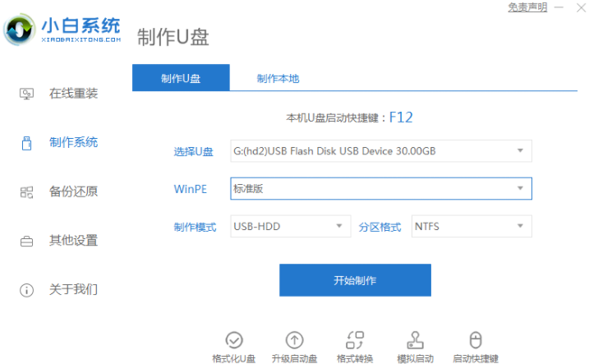Click the USB-HDD dropdown arrow
This screenshot has height=364, width=589.
click(x=339, y=226)
